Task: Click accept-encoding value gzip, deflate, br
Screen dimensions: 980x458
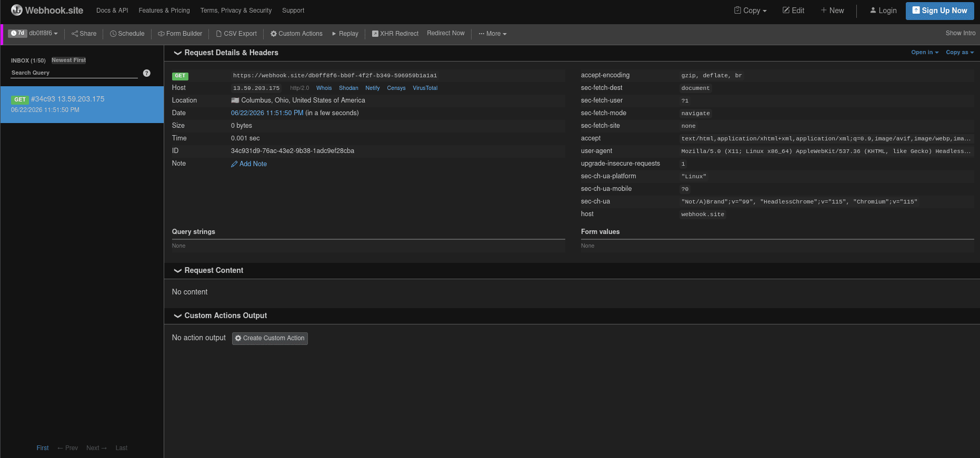Action: pyautogui.click(x=712, y=76)
